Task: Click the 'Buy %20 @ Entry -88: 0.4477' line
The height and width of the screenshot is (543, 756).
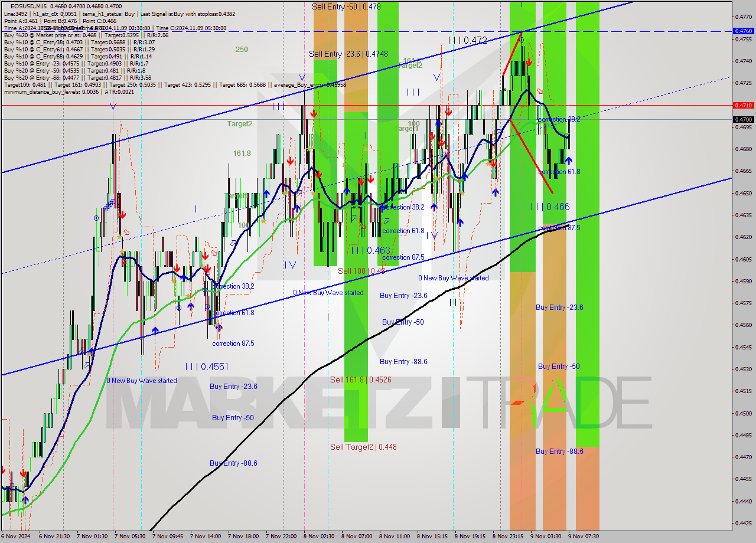Action: pyautogui.click(x=77, y=77)
